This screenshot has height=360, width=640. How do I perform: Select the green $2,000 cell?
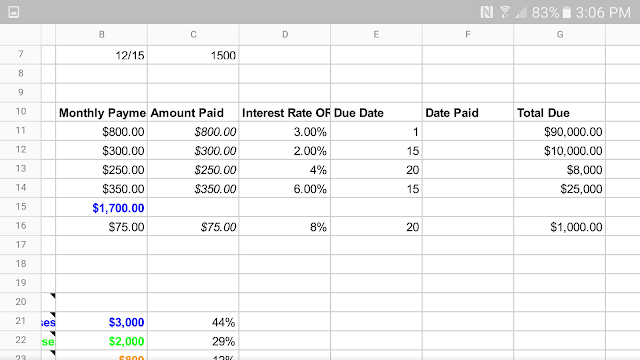pyautogui.click(x=101, y=341)
